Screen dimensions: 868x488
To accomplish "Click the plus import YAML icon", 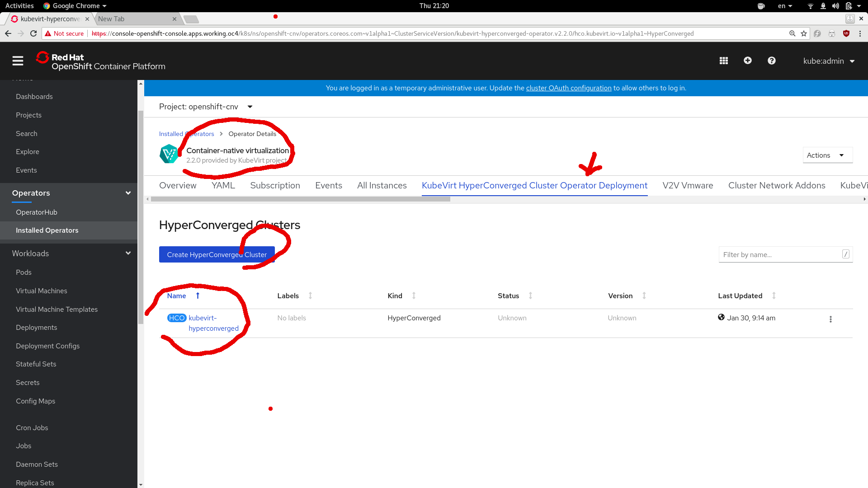I will point(747,61).
